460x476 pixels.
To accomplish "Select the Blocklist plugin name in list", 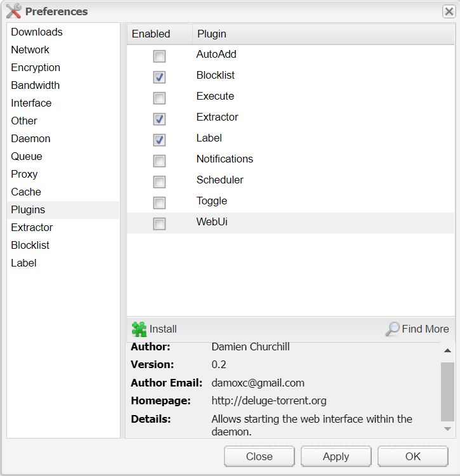I will point(216,76).
